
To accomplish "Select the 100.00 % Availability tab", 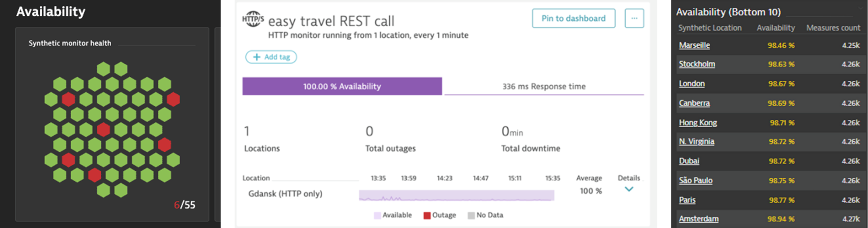I will 342,86.
